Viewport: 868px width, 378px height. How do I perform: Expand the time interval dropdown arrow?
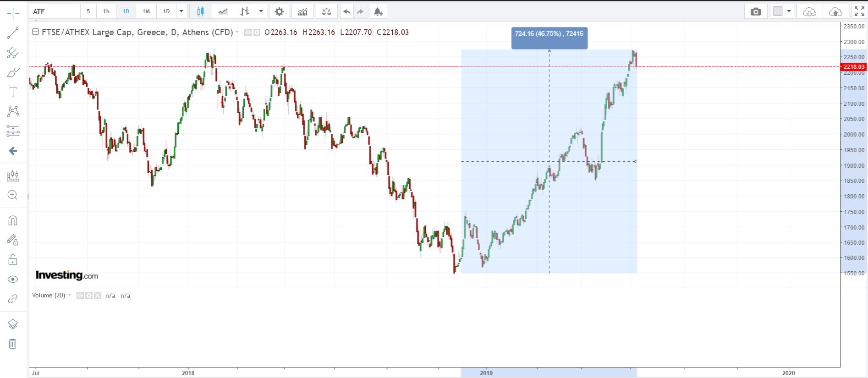(x=181, y=11)
